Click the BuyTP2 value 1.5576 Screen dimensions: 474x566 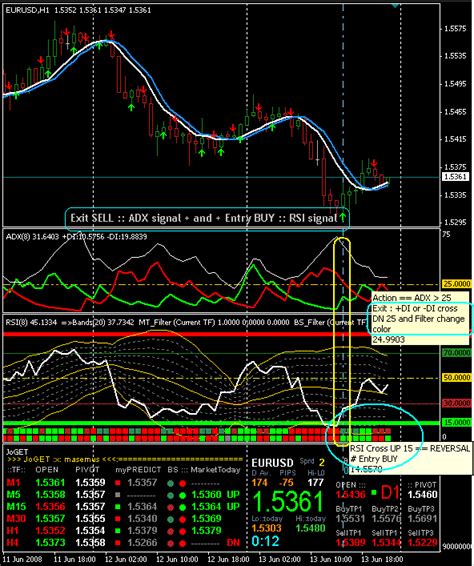tap(386, 518)
